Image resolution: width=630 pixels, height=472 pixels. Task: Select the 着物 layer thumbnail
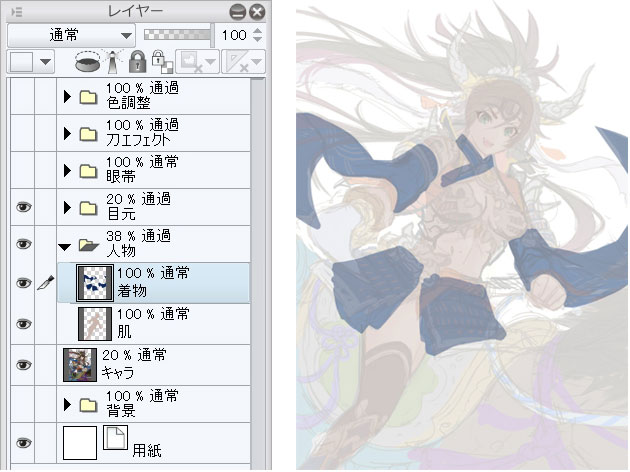click(x=95, y=283)
